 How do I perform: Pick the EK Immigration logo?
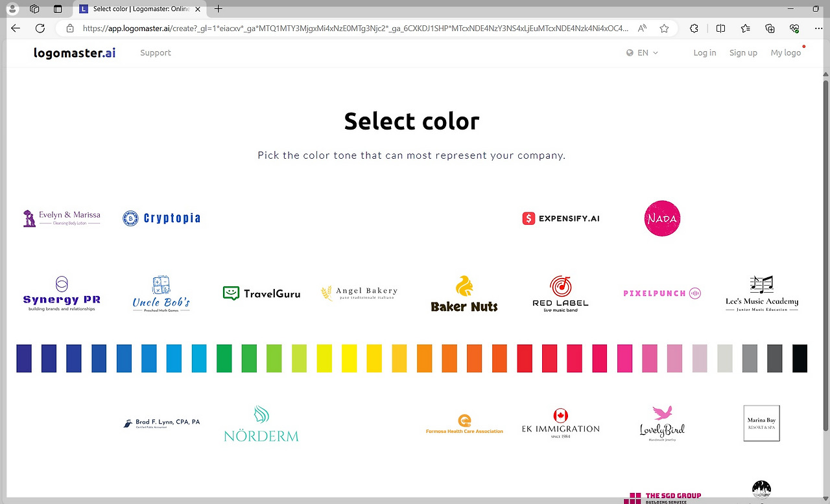(561, 424)
